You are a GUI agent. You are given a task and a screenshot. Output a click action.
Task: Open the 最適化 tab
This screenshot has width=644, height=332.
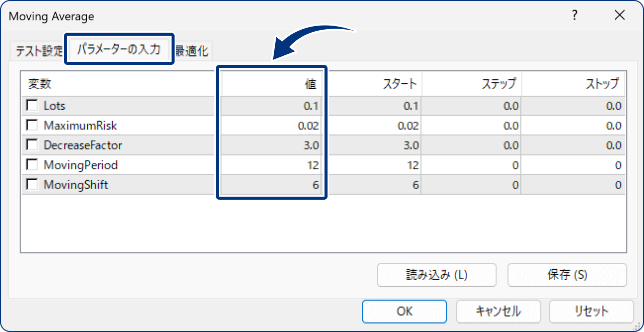click(x=192, y=50)
